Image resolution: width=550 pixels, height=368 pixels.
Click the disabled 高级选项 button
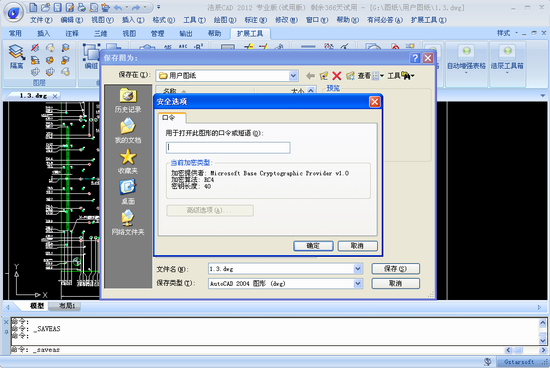tap(209, 210)
